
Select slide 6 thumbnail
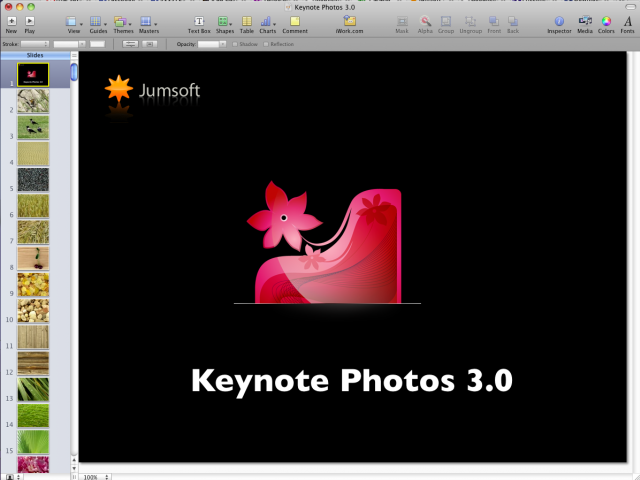click(33, 206)
